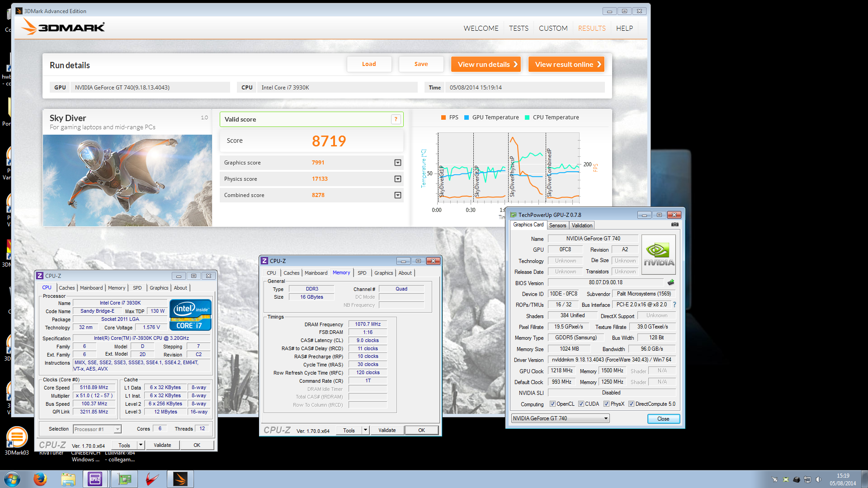Click the RESULTS tab in 3DMark
Screen dimensions: 868x488
click(x=592, y=28)
